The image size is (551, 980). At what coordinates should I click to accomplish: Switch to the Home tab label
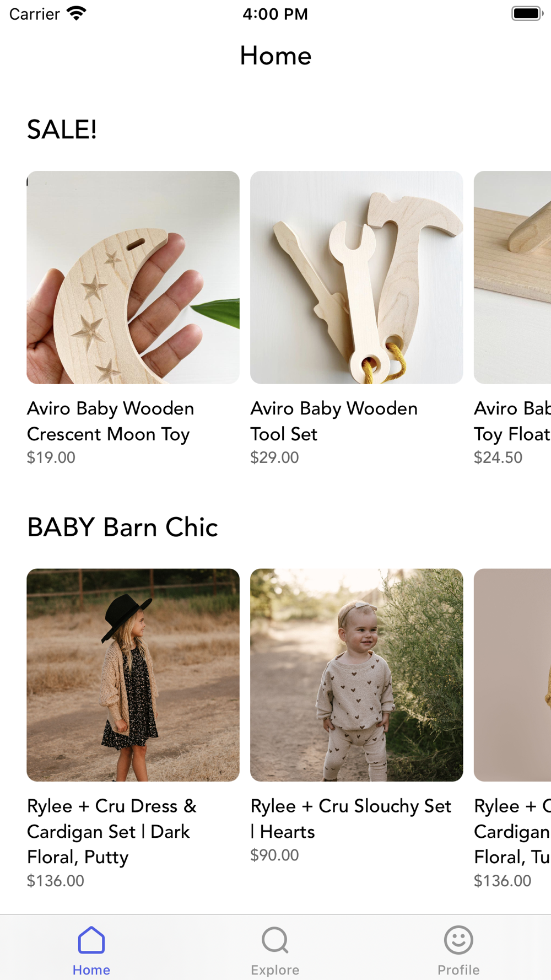(91, 970)
